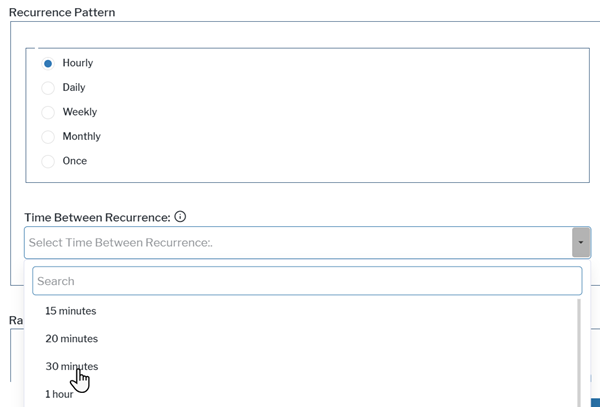Viewport: 600px width, 408px height.
Task: Choose the 20 minutes option
Action: (x=71, y=339)
